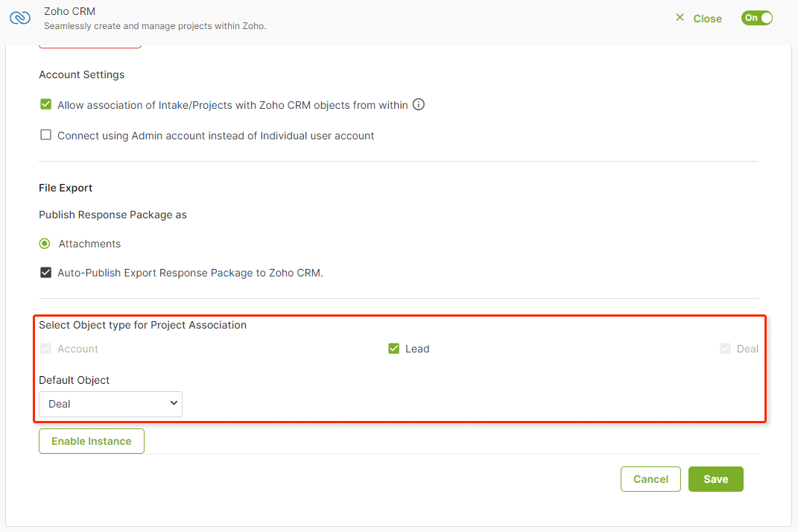Screen dimensions: 798x532
Task: Save the Zoho CRM settings
Action: pyautogui.click(x=715, y=479)
